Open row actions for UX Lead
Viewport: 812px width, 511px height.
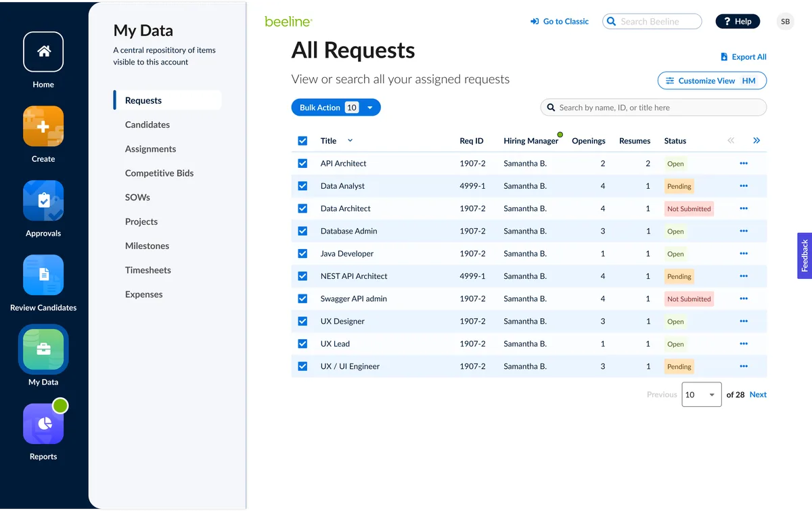pos(744,344)
